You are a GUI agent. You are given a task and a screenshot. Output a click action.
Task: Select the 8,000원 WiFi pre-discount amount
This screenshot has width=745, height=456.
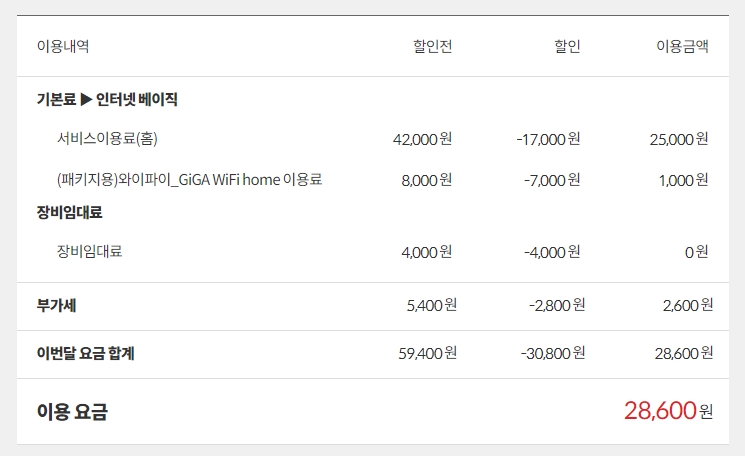click(427, 180)
